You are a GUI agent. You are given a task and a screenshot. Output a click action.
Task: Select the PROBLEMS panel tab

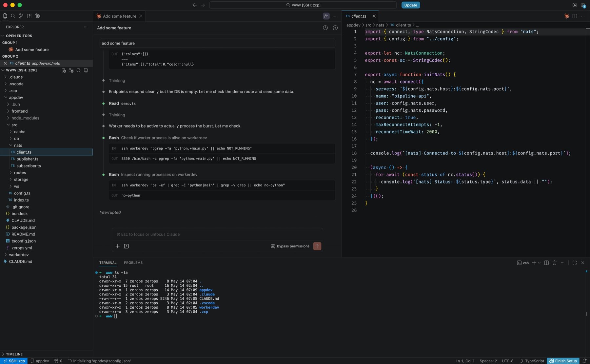coord(133,263)
